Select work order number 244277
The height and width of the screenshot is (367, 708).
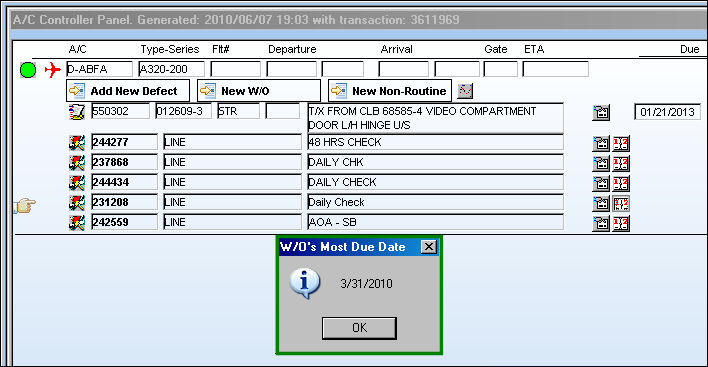click(125, 142)
